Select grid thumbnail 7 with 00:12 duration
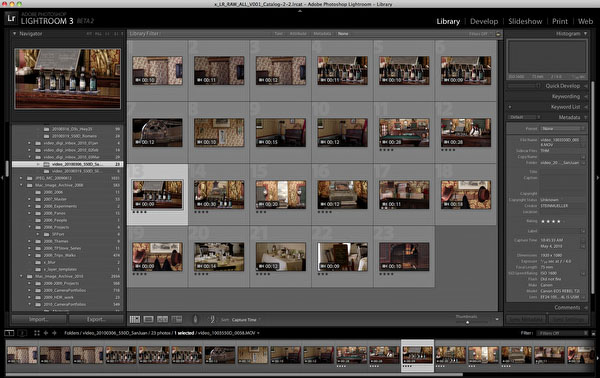The width and height of the screenshot is (600, 378). click(157, 132)
